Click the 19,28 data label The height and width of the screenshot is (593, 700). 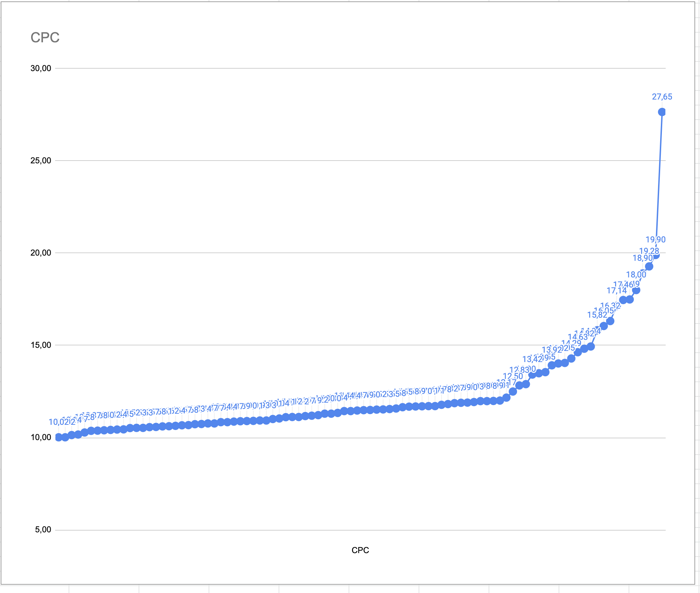pyautogui.click(x=649, y=251)
